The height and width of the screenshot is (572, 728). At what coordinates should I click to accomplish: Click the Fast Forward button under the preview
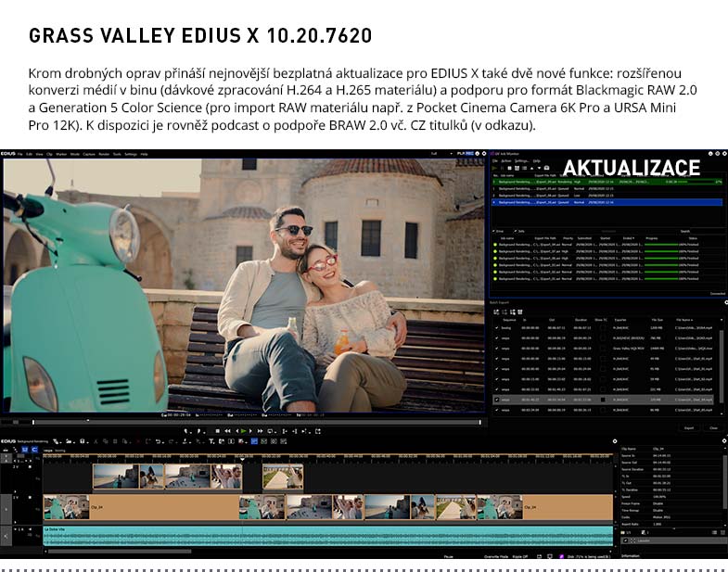click(260, 431)
